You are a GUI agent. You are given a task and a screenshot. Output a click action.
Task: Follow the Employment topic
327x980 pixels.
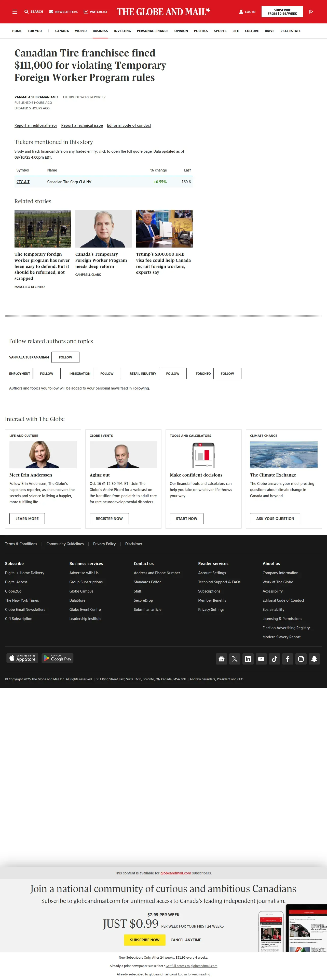46,373
